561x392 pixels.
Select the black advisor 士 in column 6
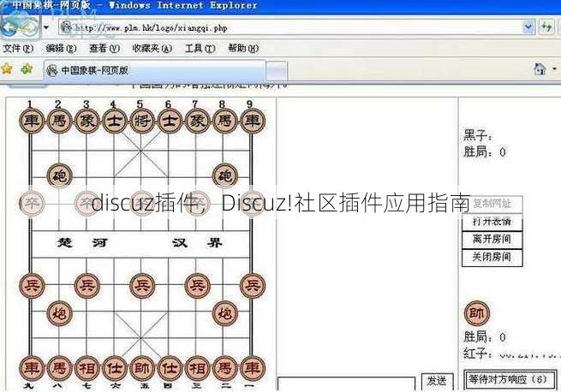[x=170, y=121]
